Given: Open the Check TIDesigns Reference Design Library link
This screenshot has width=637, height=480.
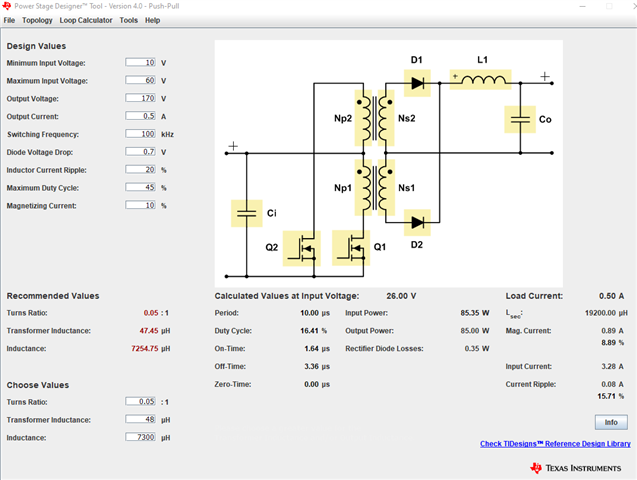Looking at the screenshot, I should click(555, 444).
